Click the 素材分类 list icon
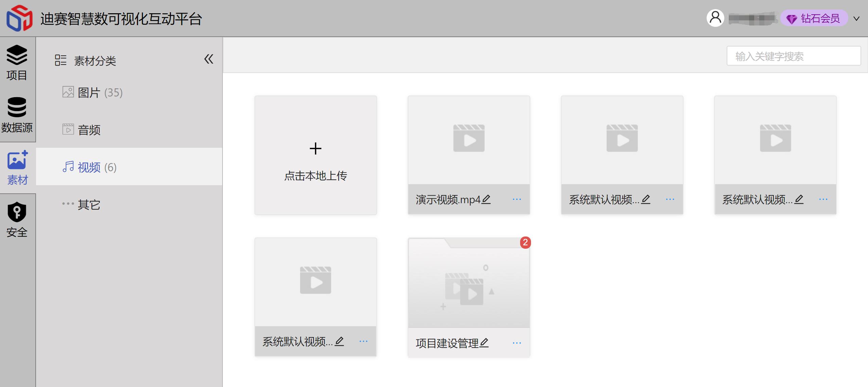Screen dimensions: 868x387 (60, 60)
